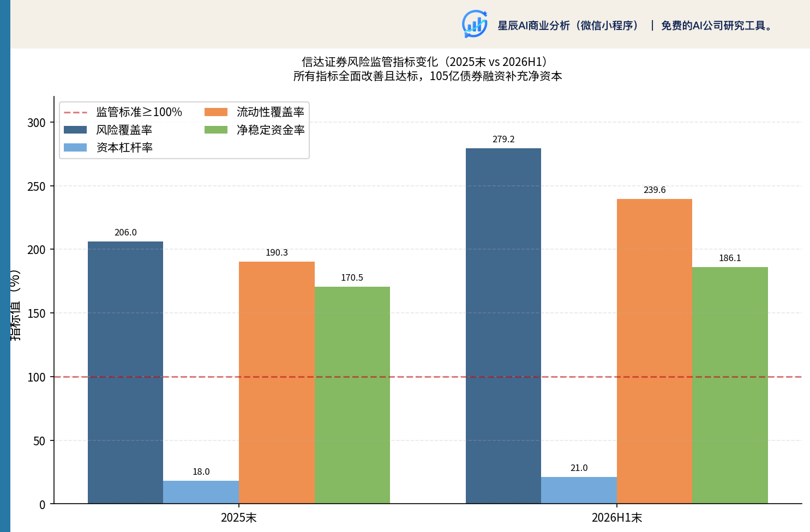This screenshot has height=532, width=810.
Task: Click the 净稳定资金率 legend label
Action: [x=271, y=130]
